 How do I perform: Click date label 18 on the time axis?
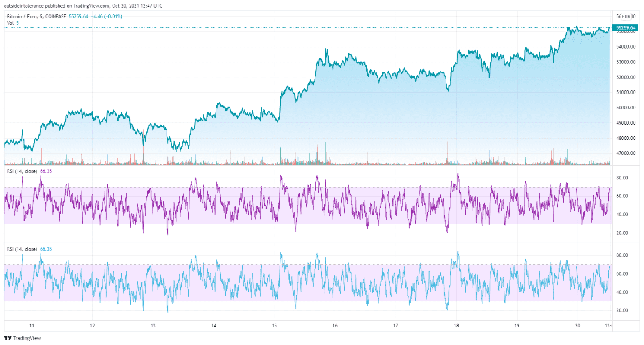456,326
